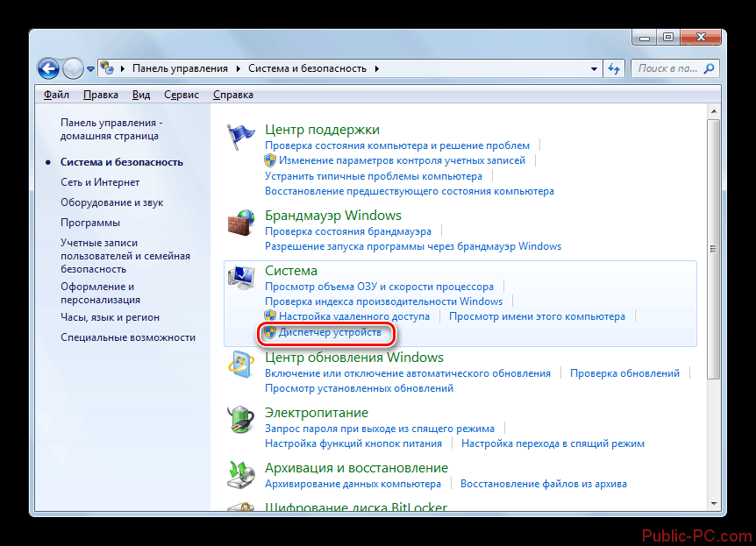The height and width of the screenshot is (546, 756).
Task: Open Центр поддержки heading
Action: tap(322, 130)
